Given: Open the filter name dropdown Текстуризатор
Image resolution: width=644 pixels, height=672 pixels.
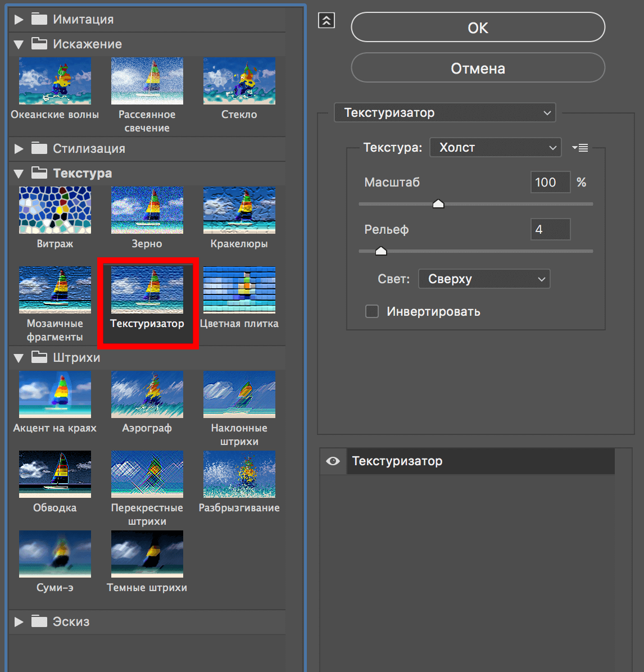Looking at the screenshot, I should [x=445, y=113].
